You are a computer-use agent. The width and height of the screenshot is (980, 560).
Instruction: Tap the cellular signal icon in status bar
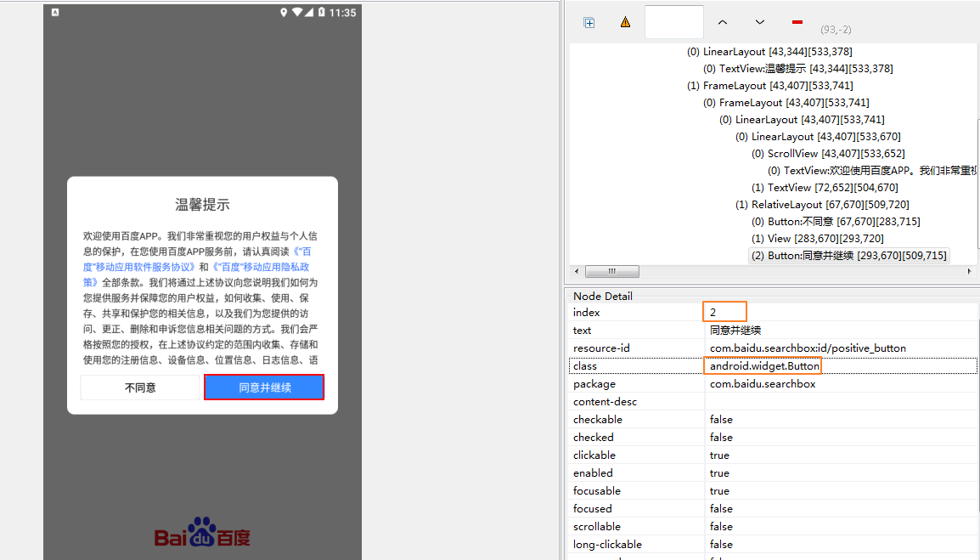point(309,13)
